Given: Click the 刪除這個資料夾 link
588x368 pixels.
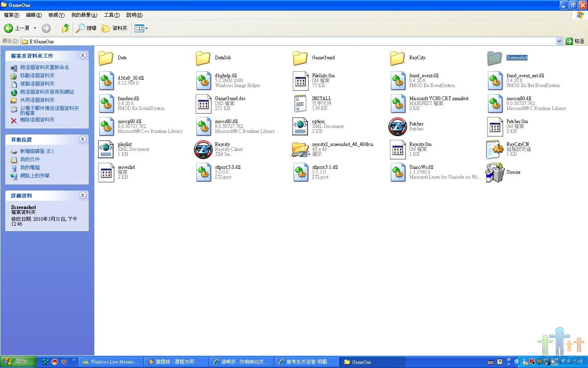Looking at the screenshot, I should [x=37, y=120].
